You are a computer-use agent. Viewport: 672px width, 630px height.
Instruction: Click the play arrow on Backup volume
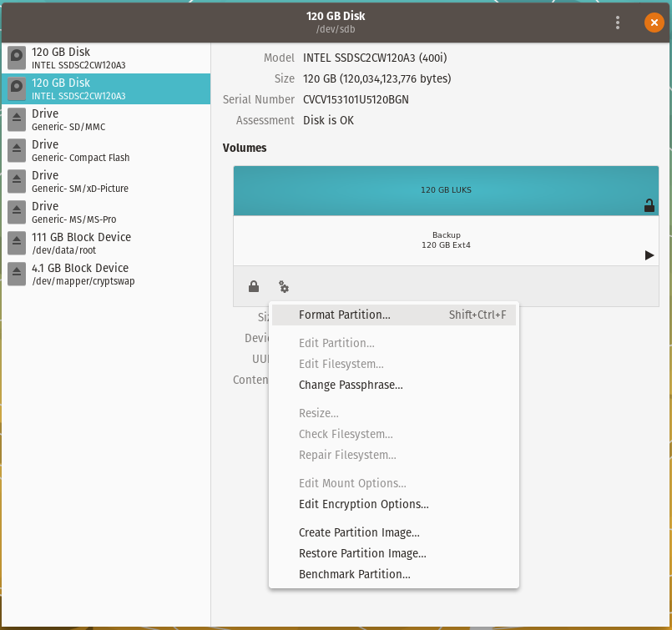(649, 255)
